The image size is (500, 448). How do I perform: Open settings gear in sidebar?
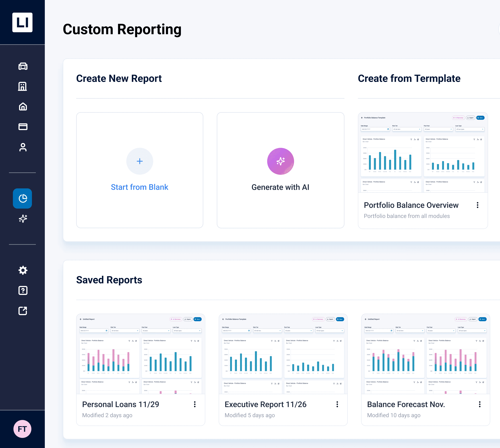[x=23, y=270]
